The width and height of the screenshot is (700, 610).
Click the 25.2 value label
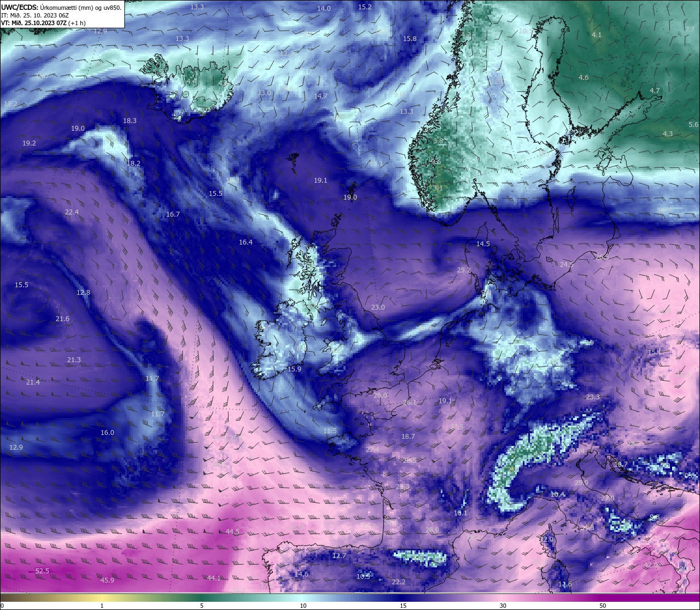(x=464, y=270)
